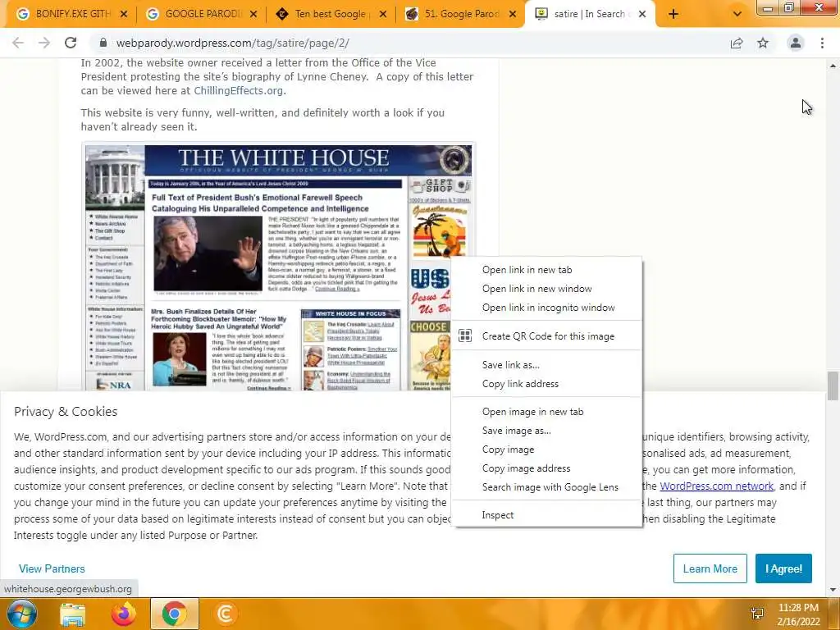840x630 pixels.
Task: Switch to the Ten best Google tab
Action: pyautogui.click(x=331, y=15)
